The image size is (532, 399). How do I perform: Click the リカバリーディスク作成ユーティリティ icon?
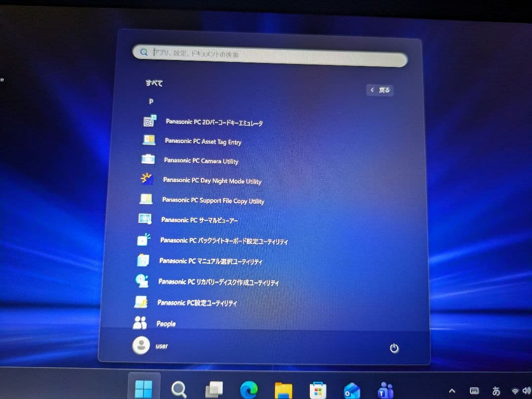(x=142, y=281)
